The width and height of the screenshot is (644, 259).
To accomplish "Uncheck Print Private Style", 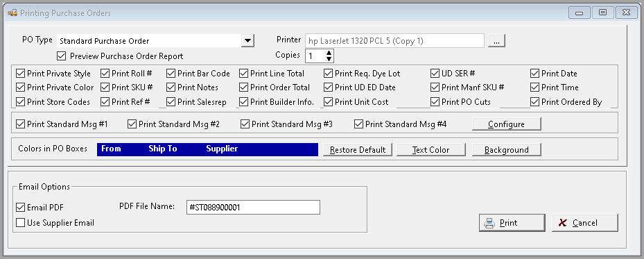I will tap(20, 74).
